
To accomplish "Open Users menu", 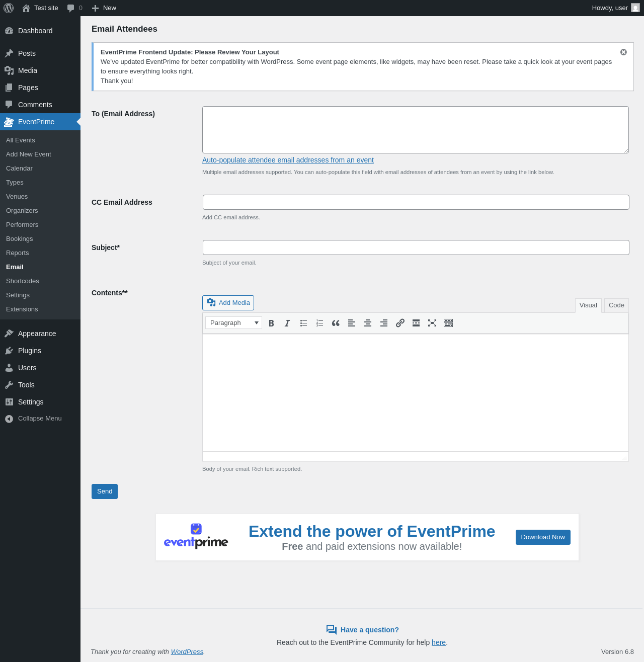I will tap(40, 368).
